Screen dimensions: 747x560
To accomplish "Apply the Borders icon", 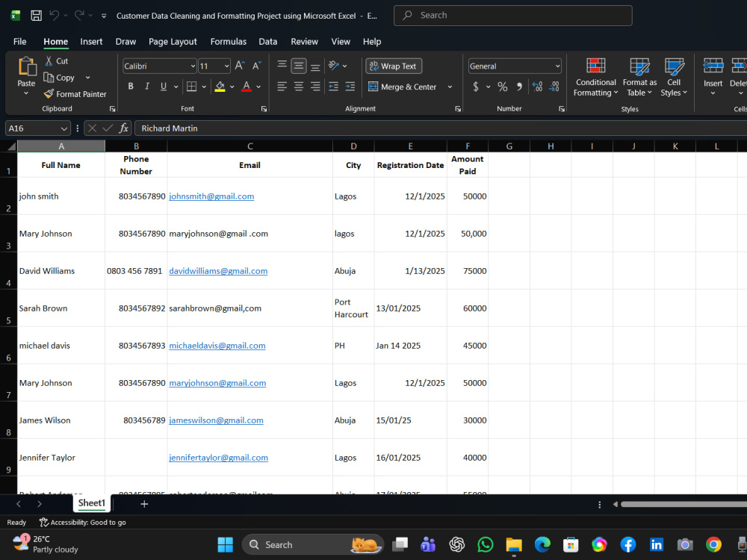I will point(191,87).
